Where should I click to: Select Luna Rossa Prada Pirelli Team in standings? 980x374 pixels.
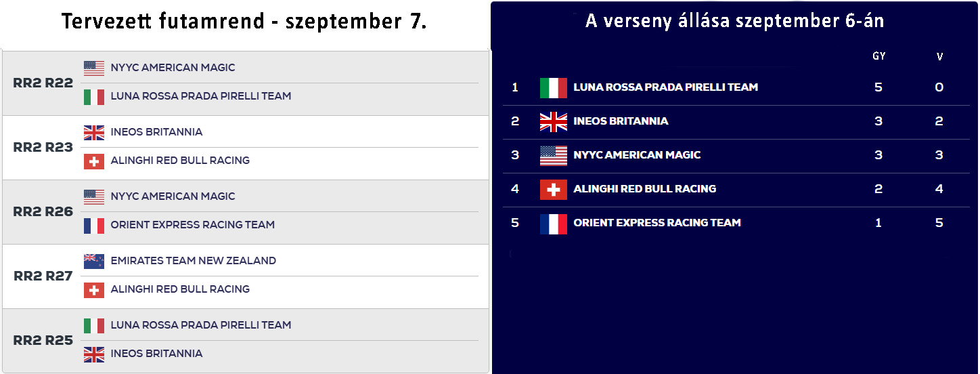pos(665,87)
